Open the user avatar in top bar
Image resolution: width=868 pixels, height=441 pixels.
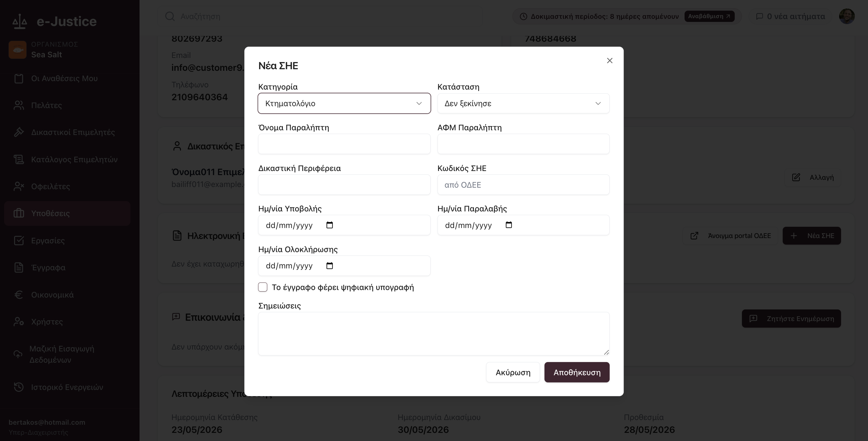(x=846, y=16)
